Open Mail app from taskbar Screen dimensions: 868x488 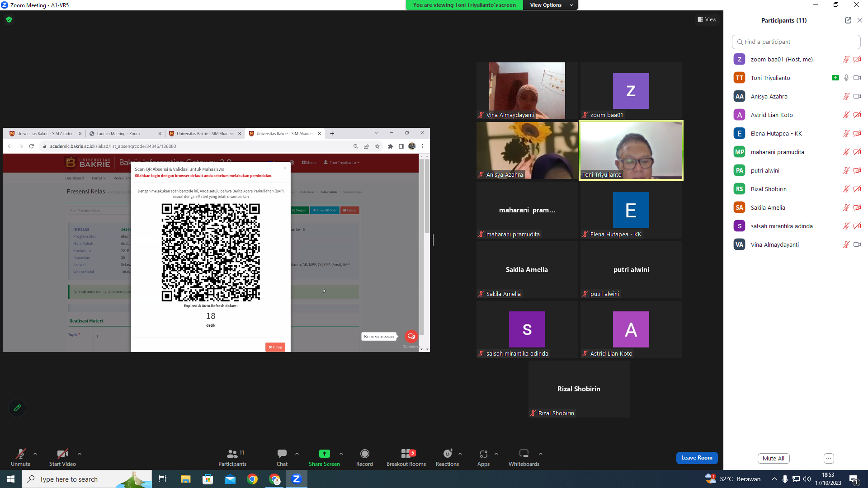(x=230, y=479)
